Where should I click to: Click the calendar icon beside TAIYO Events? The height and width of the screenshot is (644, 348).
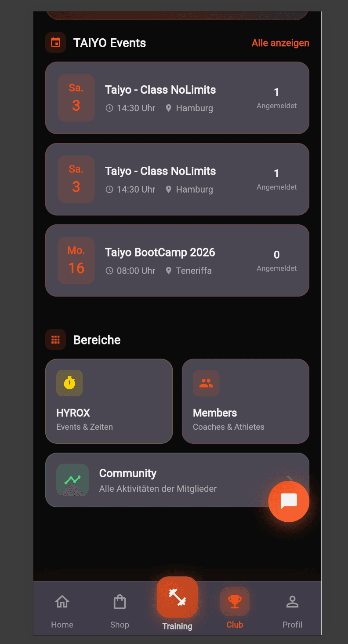point(55,43)
